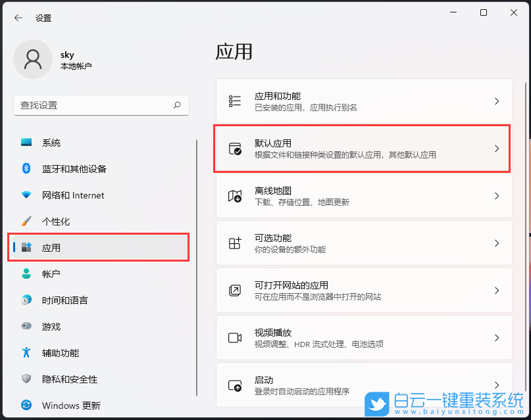Expand the 离线地图 row chevron

pyautogui.click(x=497, y=196)
